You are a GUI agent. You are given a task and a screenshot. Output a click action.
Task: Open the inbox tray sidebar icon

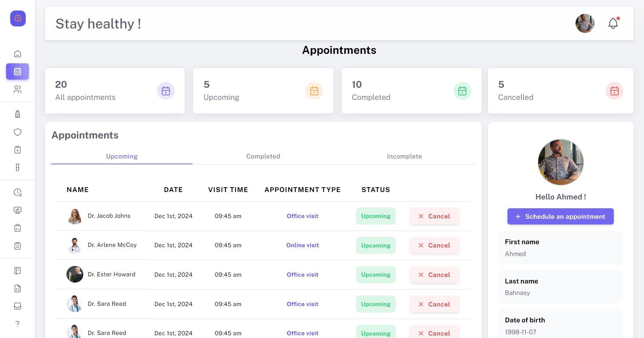click(x=18, y=306)
